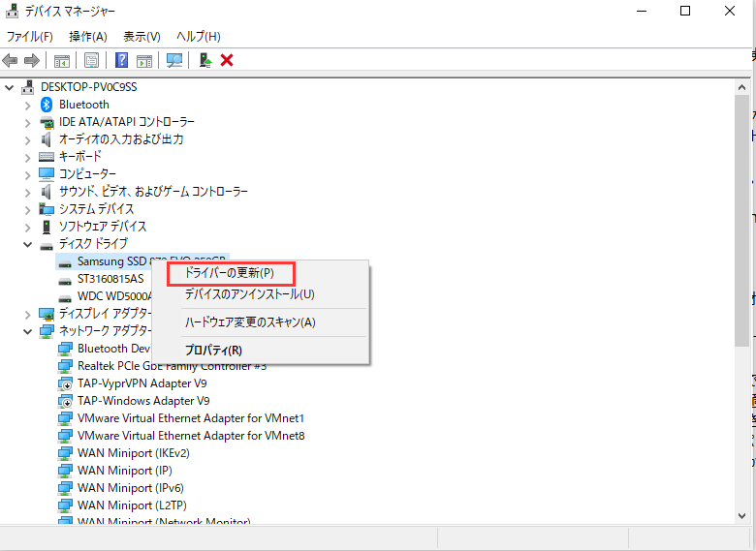Click the サウンド、ビデオ、およびゲーム コントローラー icon

[47, 192]
